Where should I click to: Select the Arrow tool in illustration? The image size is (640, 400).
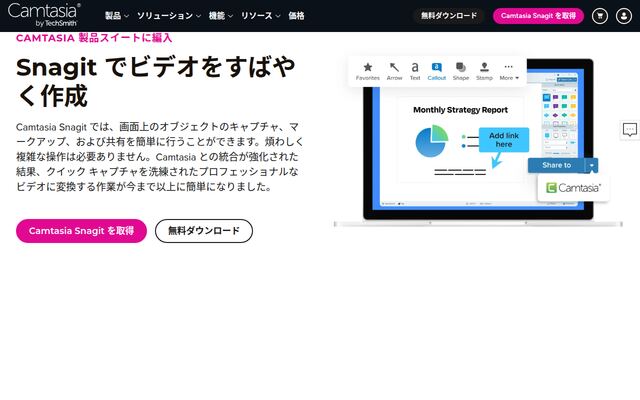pyautogui.click(x=394, y=71)
